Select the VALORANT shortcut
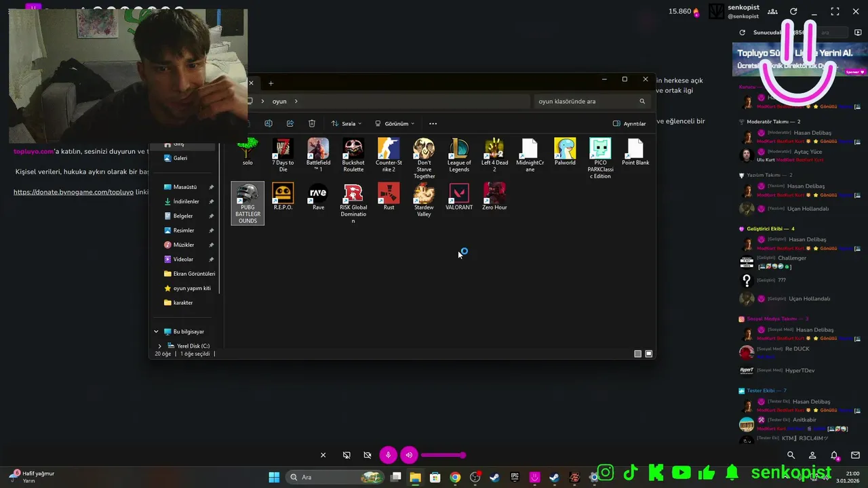The width and height of the screenshot is (868, 488). 459,197
